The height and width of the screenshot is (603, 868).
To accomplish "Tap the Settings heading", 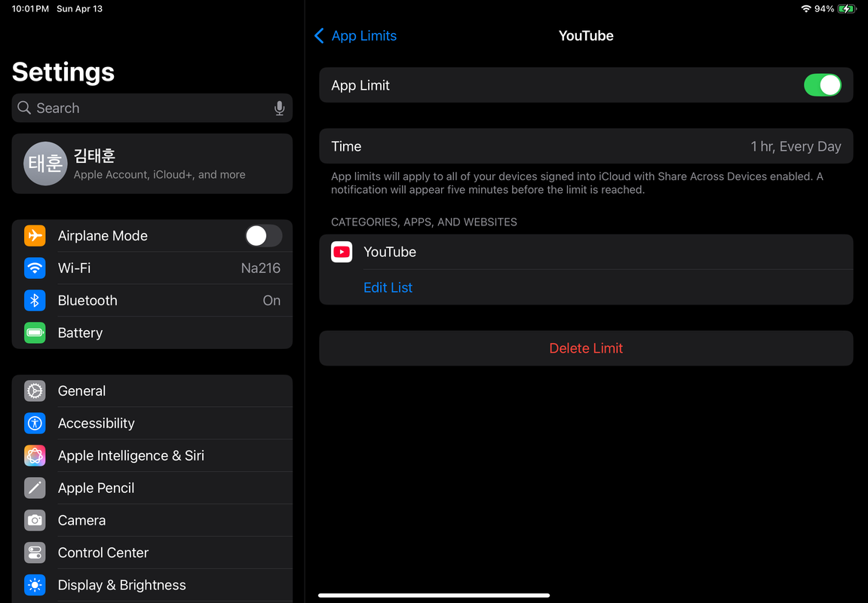I will tap(63, 72).
